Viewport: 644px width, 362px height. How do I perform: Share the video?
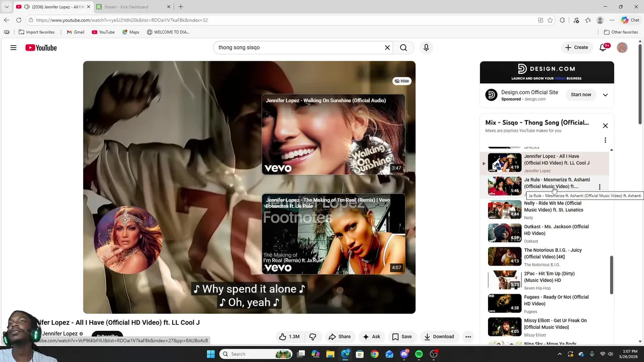click(340, 337)
